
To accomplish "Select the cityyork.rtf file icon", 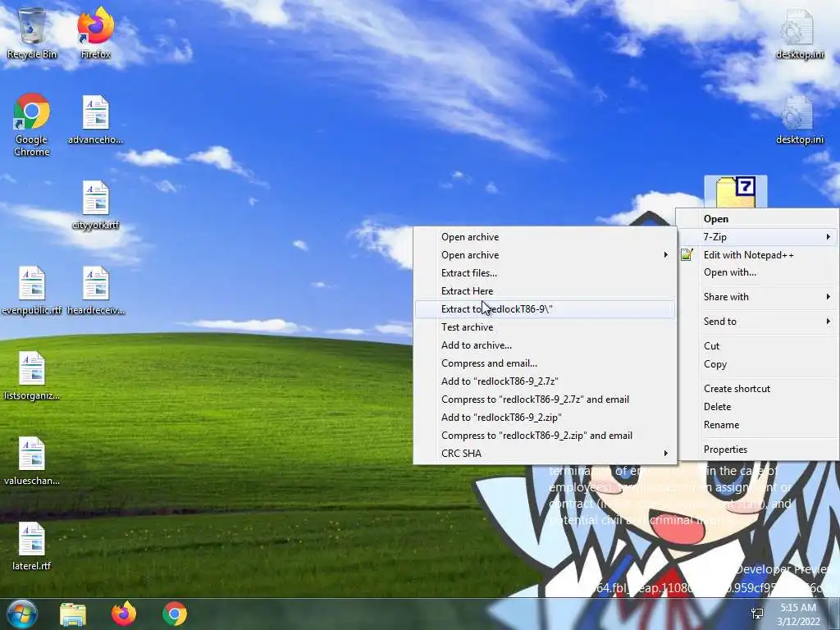I will point(95,204).
